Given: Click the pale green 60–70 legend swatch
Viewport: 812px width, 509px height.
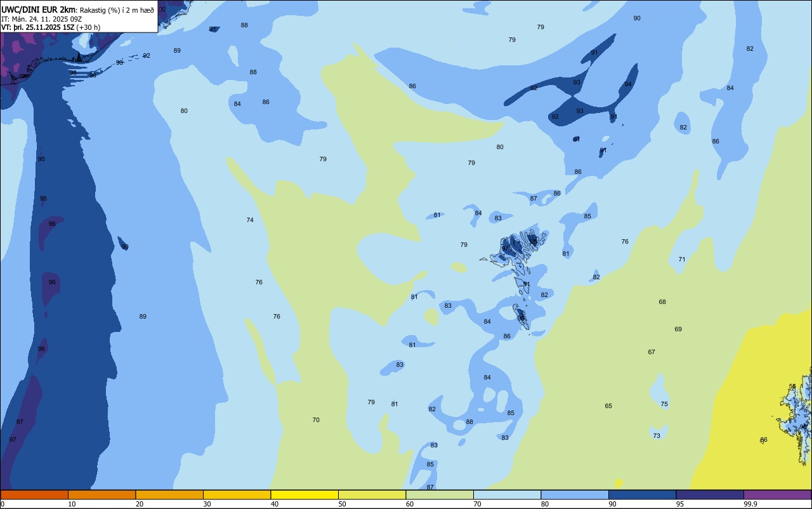Looking at the screenshot, I should tap(440, 494).
